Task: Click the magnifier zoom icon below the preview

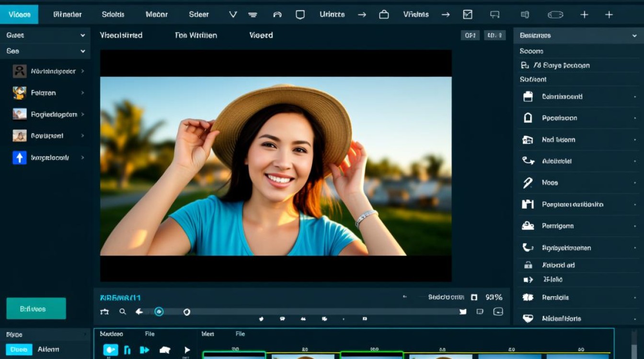Action: tap(123, 312)
